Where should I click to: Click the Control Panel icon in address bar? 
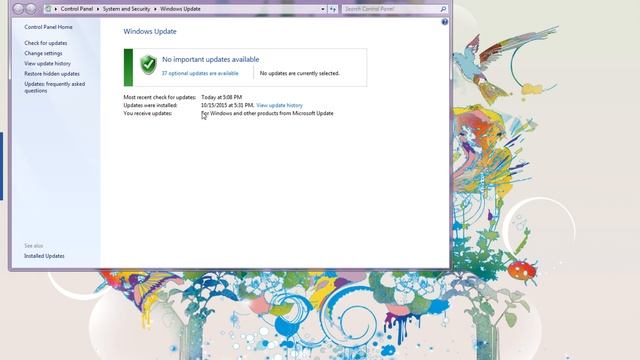pyautogui.click(x=49, y=9)
